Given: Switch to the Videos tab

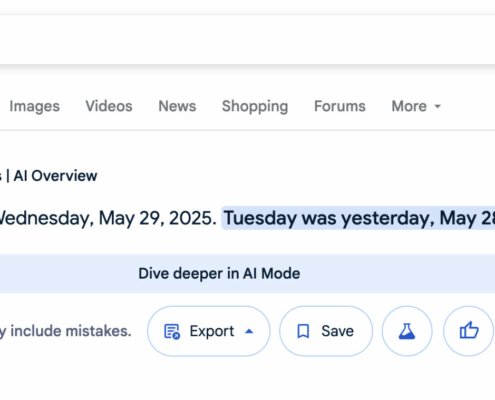Looking at the screenshot, I should (109, 106).
